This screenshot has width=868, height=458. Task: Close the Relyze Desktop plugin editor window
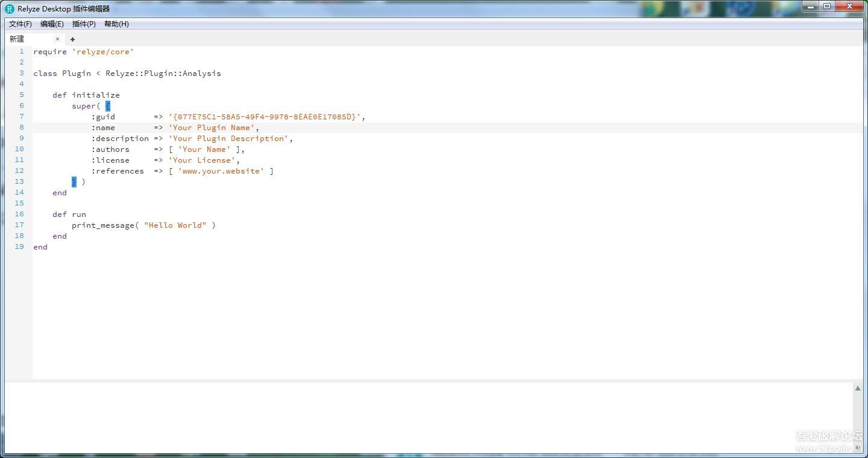tap(849, 7)
